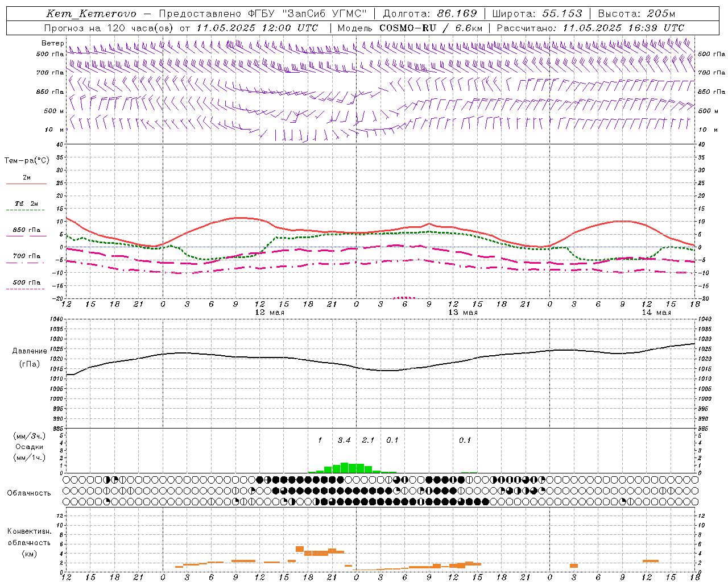This screenshot has width=728, height=582.
Task: Click the 2.1 precipitation amount value
Action: point(368,440)
